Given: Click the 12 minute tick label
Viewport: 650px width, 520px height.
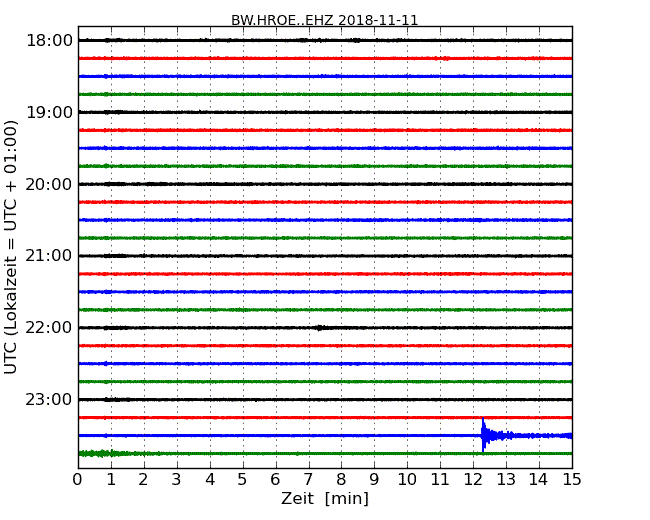Looking at the screenshot, I should (x=473, y=480).
